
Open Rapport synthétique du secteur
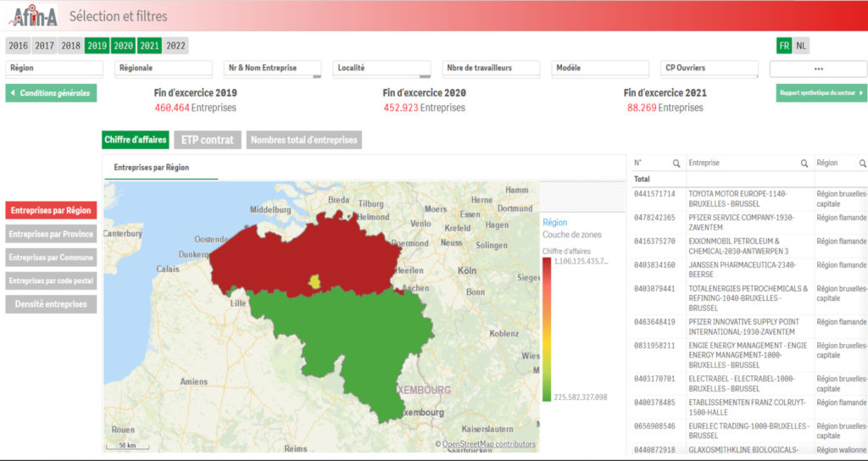tap(821, 93)
